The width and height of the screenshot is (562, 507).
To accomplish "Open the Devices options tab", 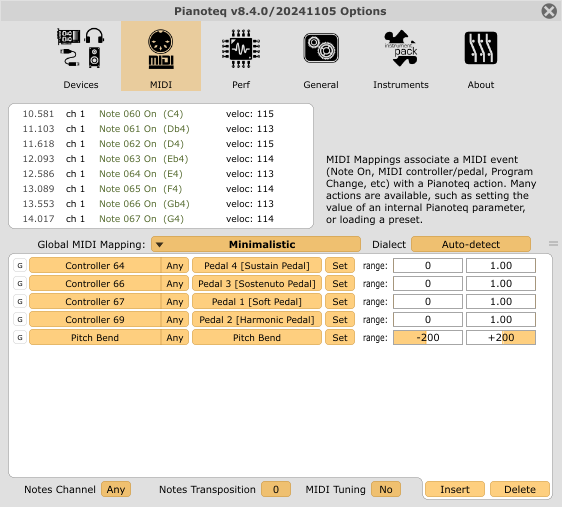I will click(x=81, y=57).
